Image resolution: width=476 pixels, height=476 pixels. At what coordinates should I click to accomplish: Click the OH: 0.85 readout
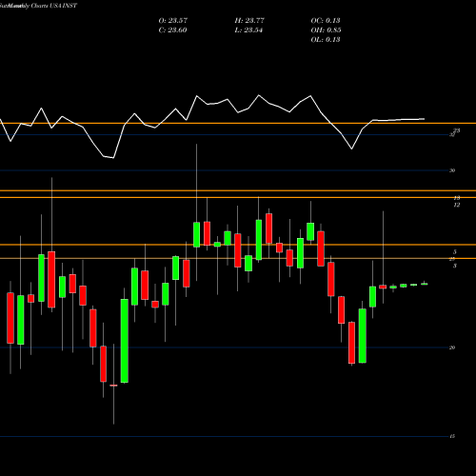click(x=326, y=30)
